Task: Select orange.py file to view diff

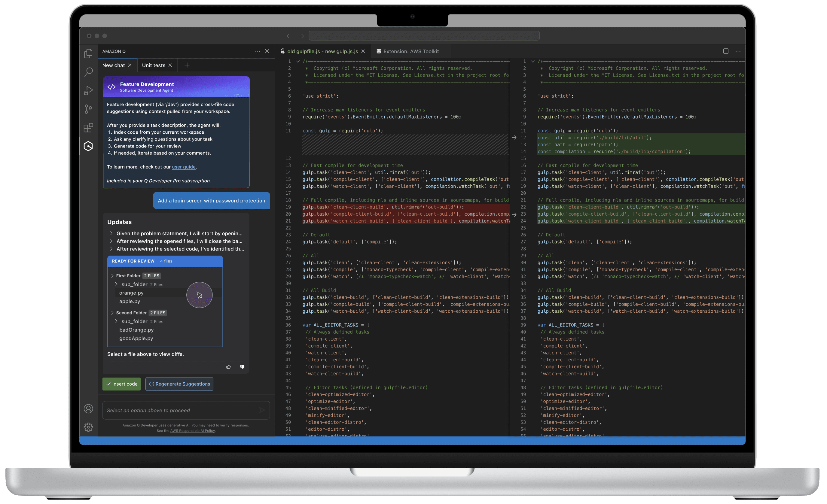Action: [131, 293]
